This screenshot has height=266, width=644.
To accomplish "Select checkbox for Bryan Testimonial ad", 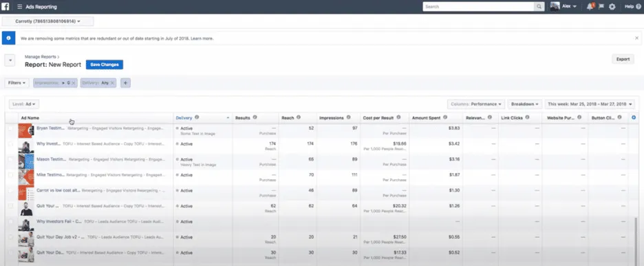I will click(x=10, y=128).
